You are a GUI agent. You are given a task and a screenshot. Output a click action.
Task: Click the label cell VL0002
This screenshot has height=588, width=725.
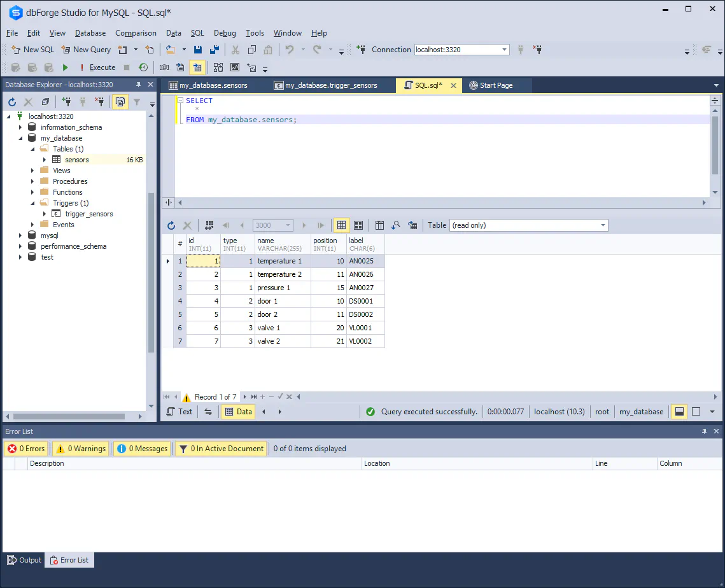pyautogui.click(x=365, y=341)
